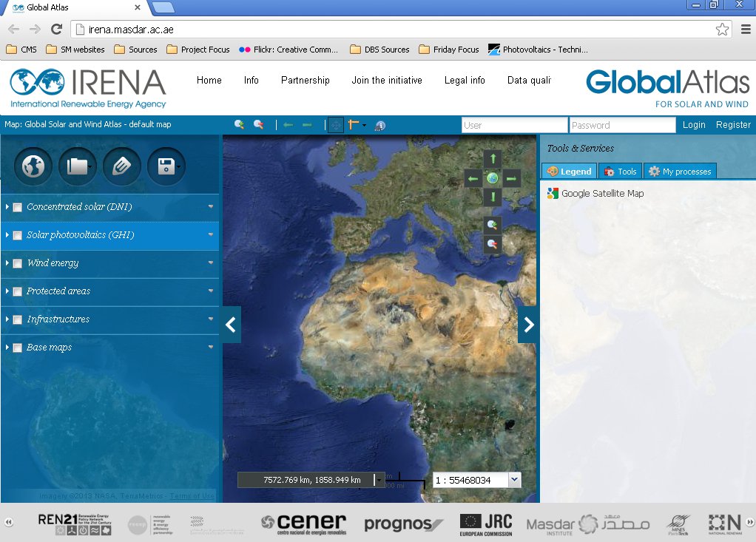Click the IRENA logo
This screenshot has width=756, height=542.
coord(88,88)
